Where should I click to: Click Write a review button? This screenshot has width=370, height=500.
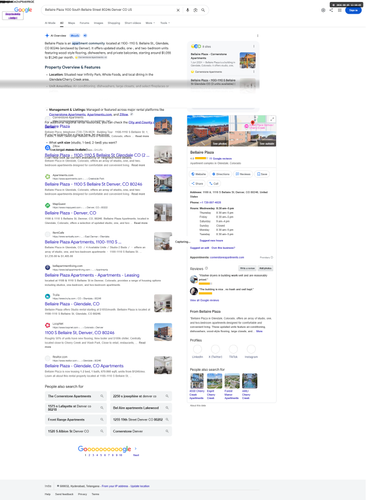click(247, 268)
